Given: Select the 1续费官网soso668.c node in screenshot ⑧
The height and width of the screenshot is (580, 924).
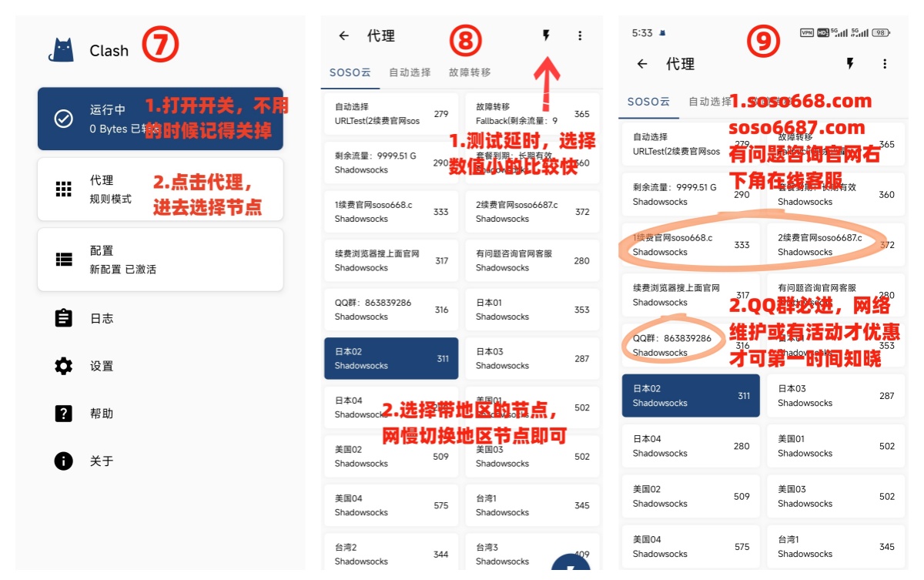Looking at the screenshot, I should [x=391, y=212].
